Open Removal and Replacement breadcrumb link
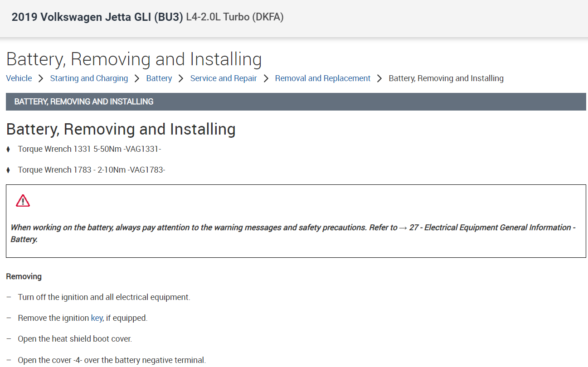The width and height of the screenshot is (588, 367). pos(323,78)
